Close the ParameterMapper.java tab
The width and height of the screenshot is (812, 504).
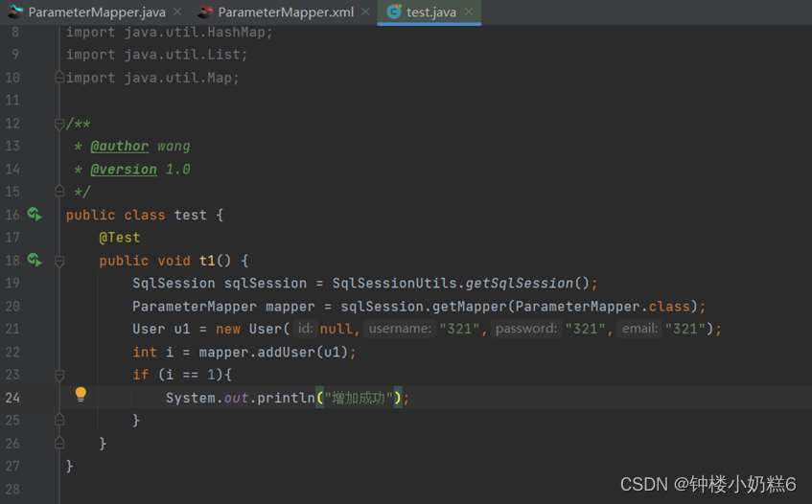177,11
